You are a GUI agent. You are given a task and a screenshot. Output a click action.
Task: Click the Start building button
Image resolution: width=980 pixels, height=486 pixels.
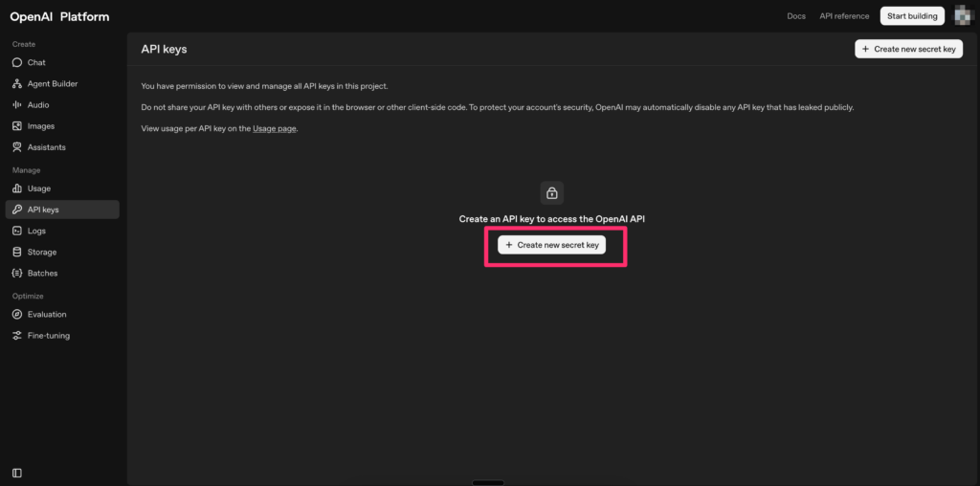point(912,16)
